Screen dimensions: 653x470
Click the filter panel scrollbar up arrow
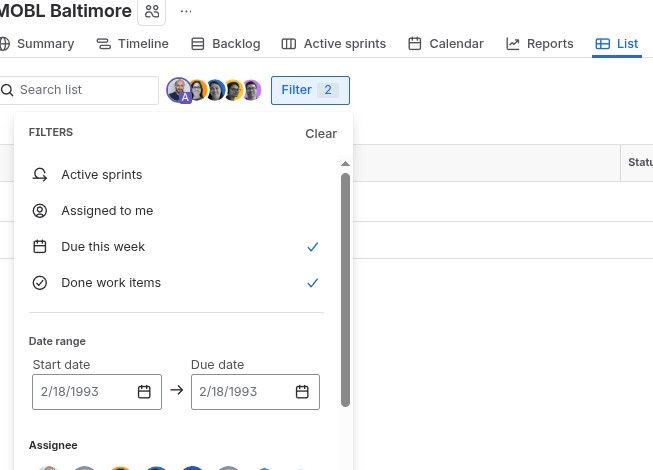pyautogui.click(x=345, y=164)
